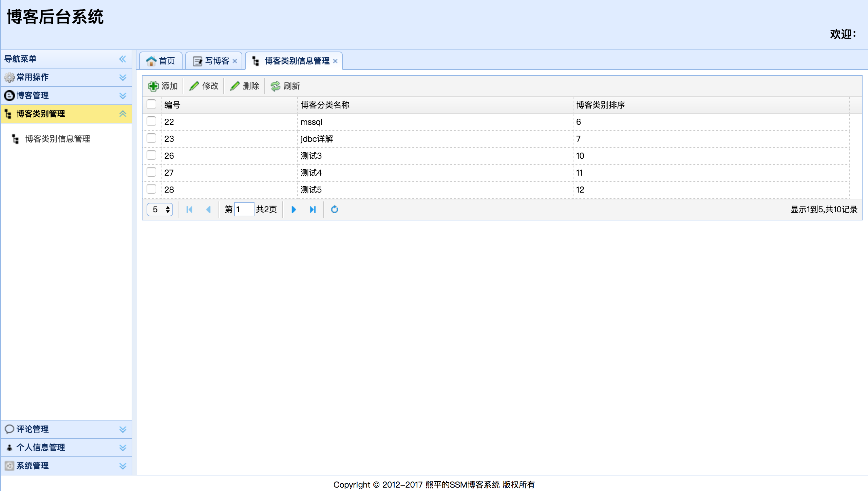868x491 pixels.
Task: Click the person icon beside 个人信息管理
Action: [x=10, y=448]
